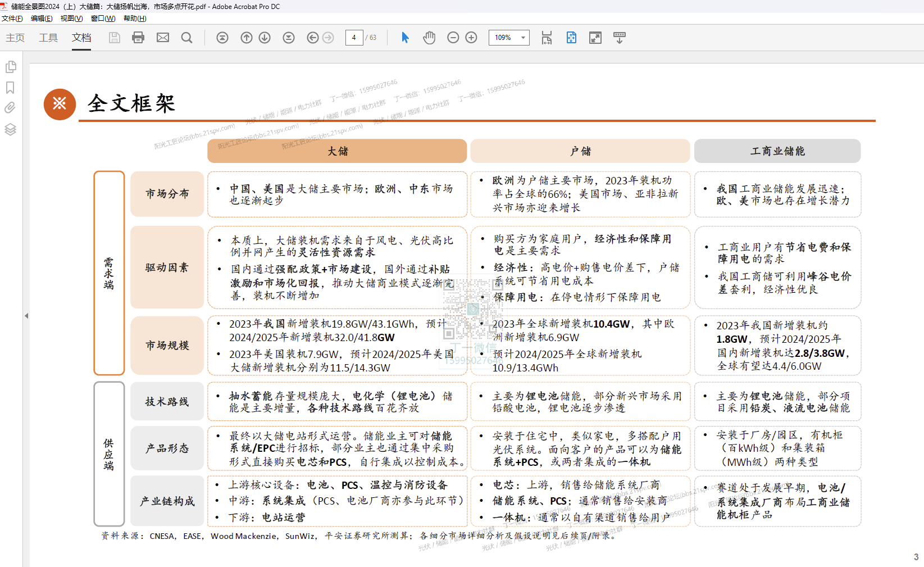The width and height of the screenshot is (924, 567).
Task: Activate the Hand pan tool
Action: [429, 38]
